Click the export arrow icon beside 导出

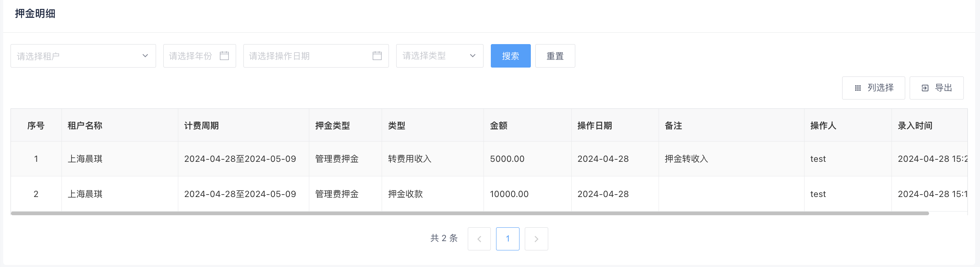[925, 88]
